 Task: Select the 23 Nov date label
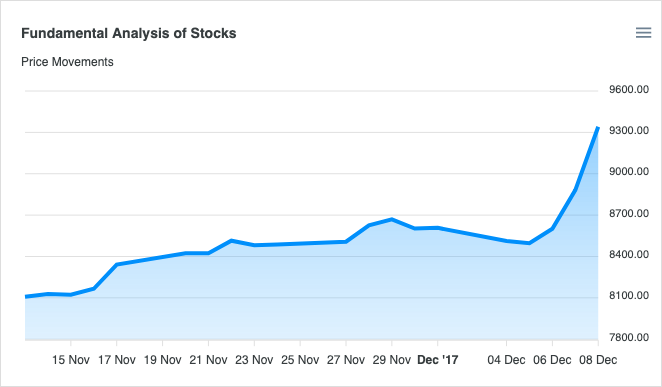click(x=254, y=360)
